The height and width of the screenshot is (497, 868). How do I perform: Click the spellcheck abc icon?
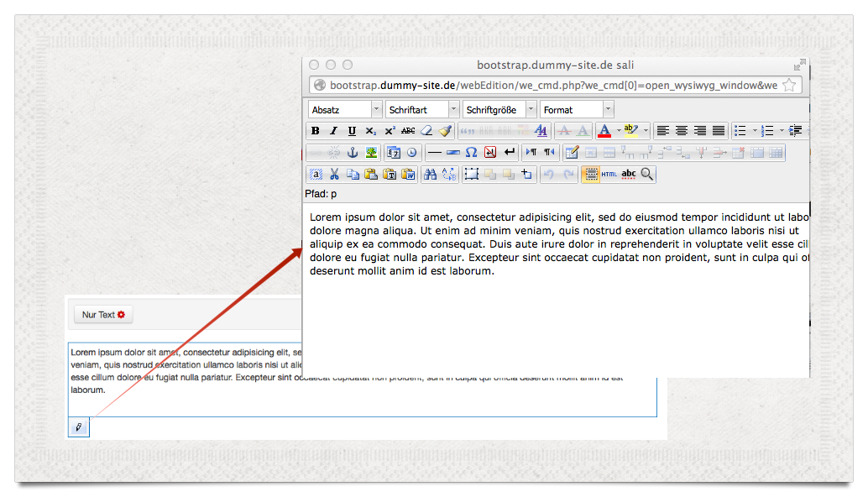pyautogui.click(x=628, y=175)
